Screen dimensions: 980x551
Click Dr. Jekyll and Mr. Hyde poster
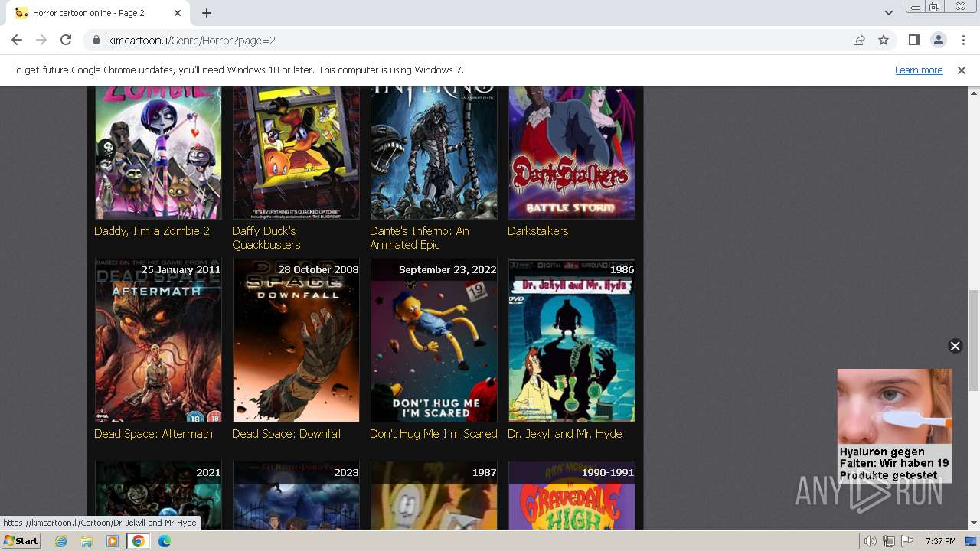(x=572, y=340)
